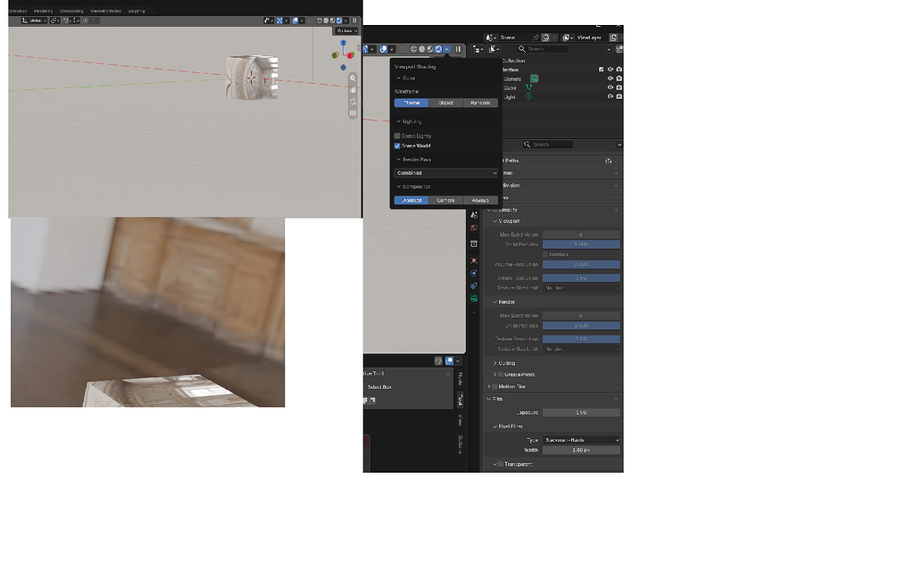
Task: Open the Pixel Filter Type dropdown
Action: coord(581,440)
